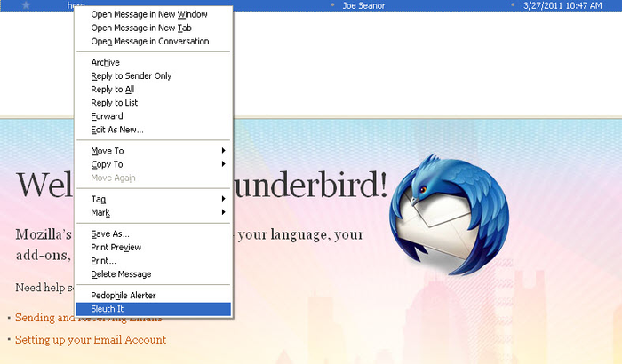Screen dimensions: 622x364
Task: Choose Save As... from context menu
Action: (x=153, y=234)
